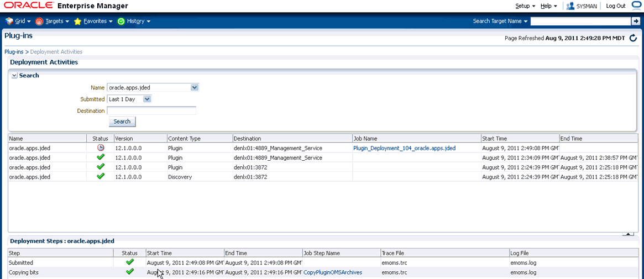Go to the Plug-ins breadcrumb link
Viewport: 644px width, 279px height.
(x=14, y=52)
